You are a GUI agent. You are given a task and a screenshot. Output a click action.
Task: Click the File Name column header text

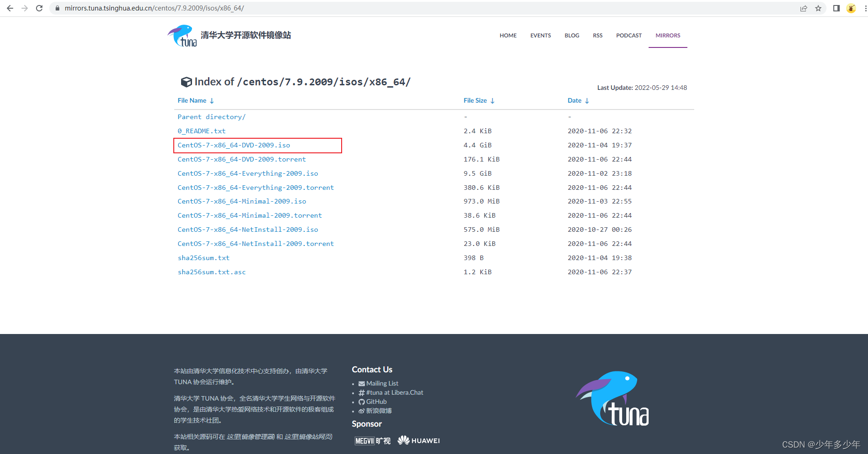(x=192, y=100)
